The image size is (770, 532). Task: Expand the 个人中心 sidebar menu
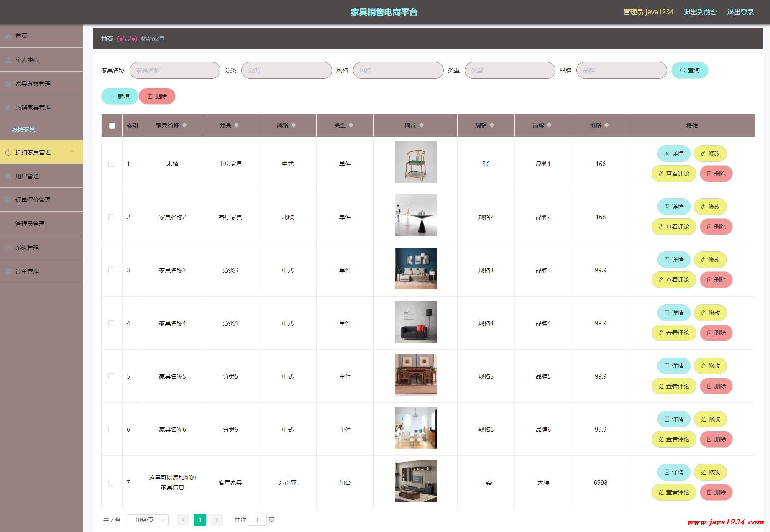coord(41,60)
